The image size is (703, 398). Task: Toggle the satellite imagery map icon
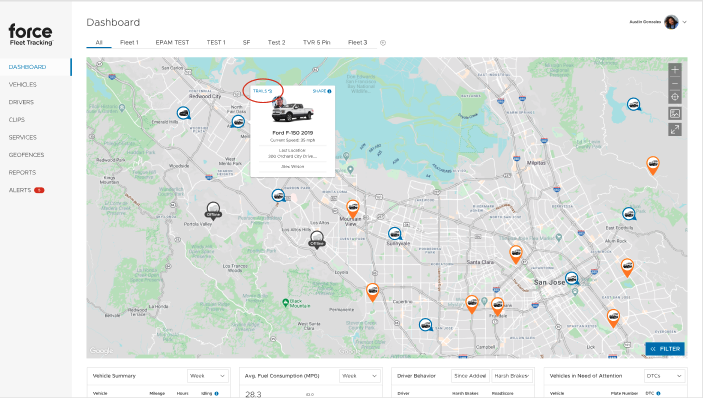pyautogui.click(x=675, y=113)
